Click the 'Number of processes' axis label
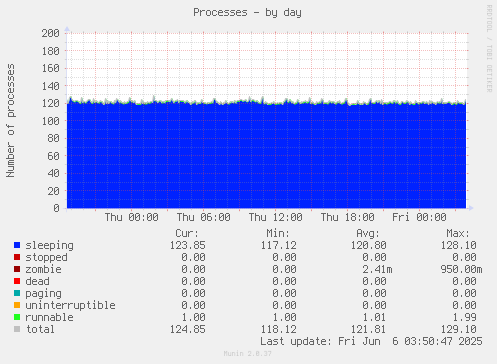The image size is (497, 364). click(x=10, y=120)
